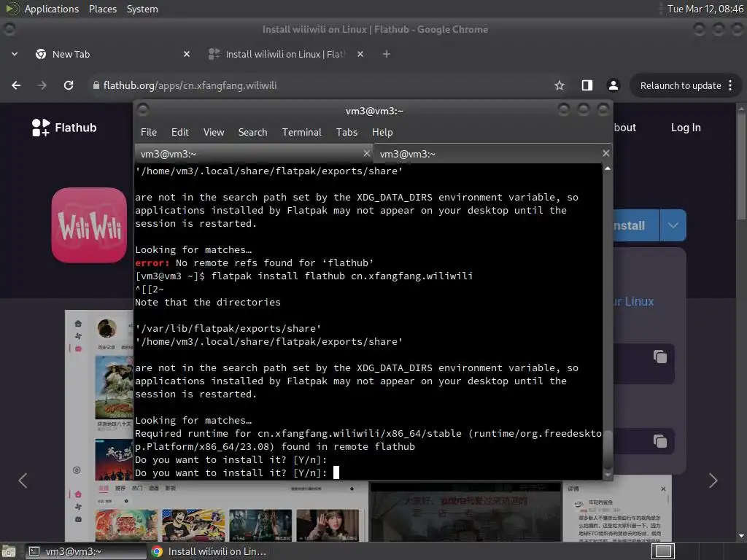Copy the first install command
Screen dimensions: 747x560
659,357
